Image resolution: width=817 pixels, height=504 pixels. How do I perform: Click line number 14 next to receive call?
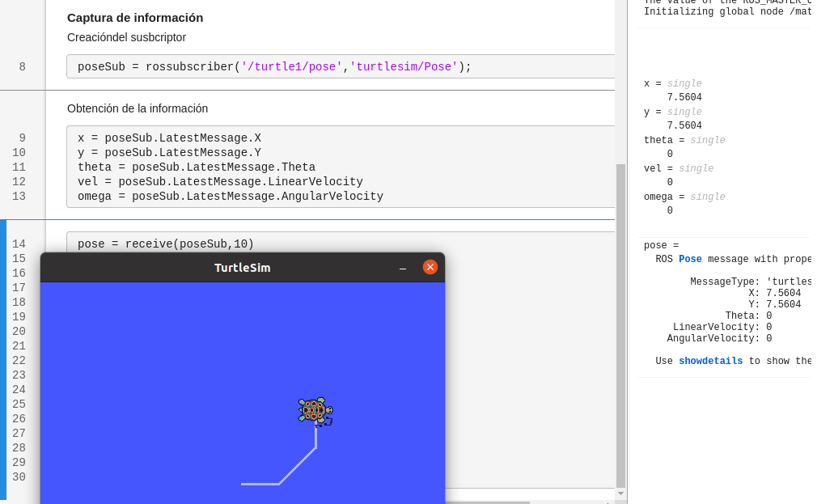pos(19,244)
